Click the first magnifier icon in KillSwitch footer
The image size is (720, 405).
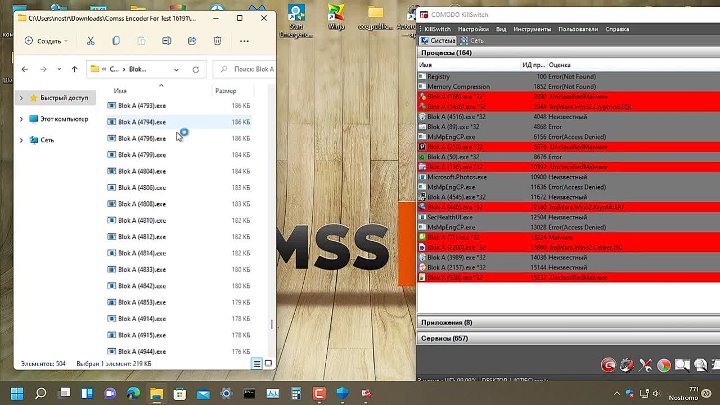tap(682, 365)
